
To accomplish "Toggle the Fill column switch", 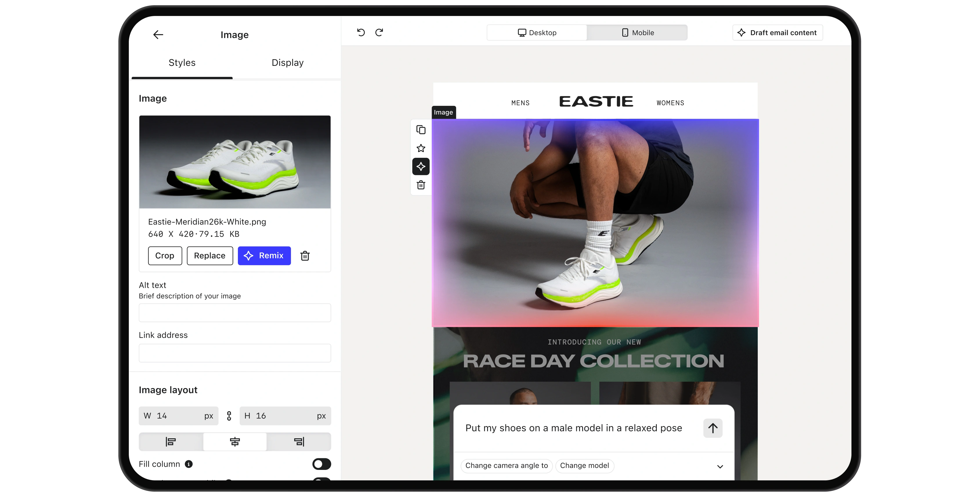I will tap(321, 464).
